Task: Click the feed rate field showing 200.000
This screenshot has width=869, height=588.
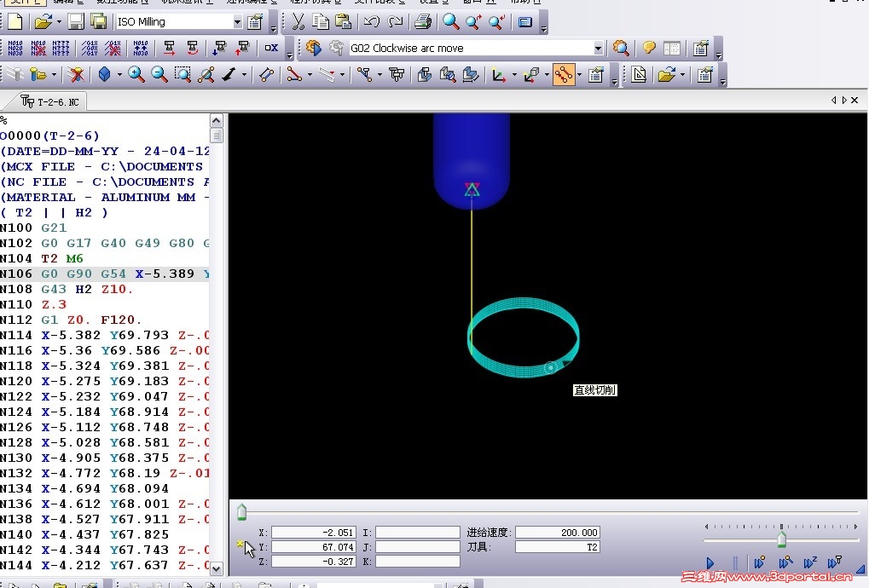Action: click(x=558, y=533)
